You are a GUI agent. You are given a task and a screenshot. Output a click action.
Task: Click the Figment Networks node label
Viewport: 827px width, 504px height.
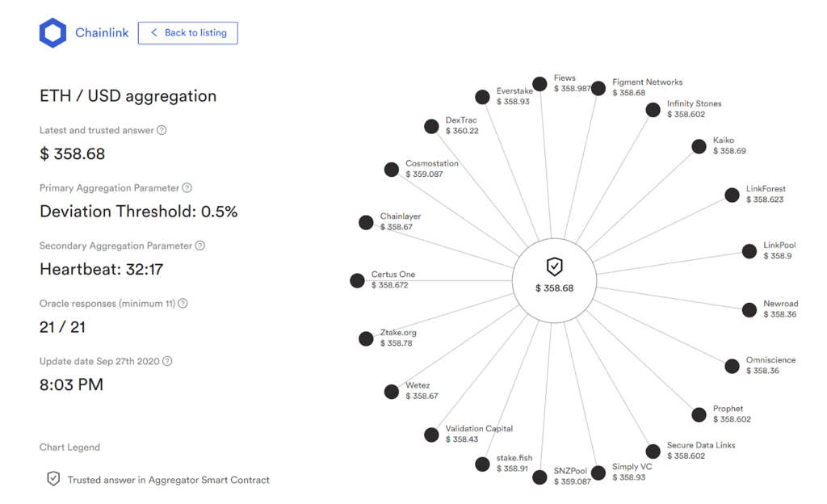(647, 82)
